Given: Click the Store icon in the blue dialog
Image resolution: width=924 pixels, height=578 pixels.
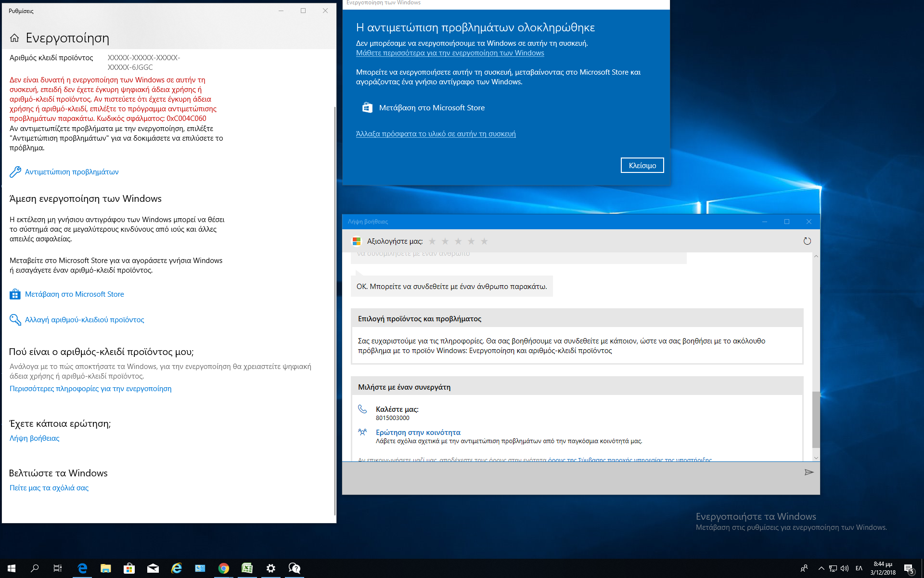Looking at the screenshot, I should tap(367, 108).
